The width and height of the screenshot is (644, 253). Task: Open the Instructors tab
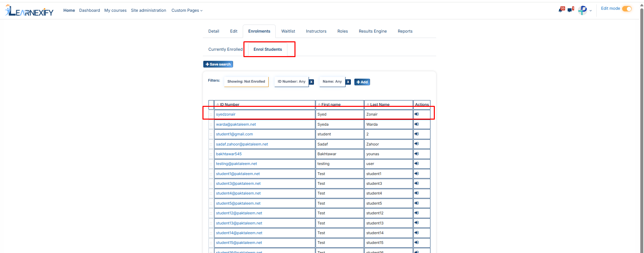click(x=316, y=31)
